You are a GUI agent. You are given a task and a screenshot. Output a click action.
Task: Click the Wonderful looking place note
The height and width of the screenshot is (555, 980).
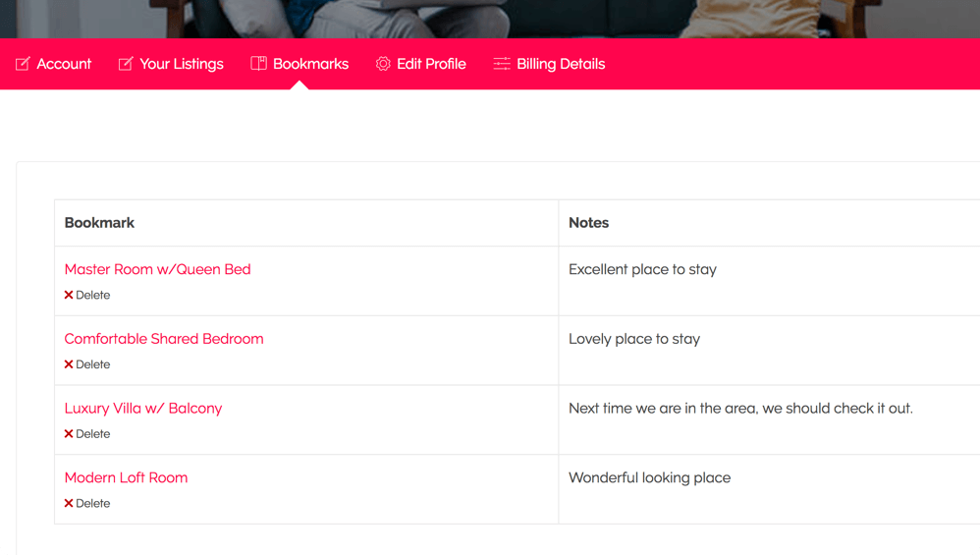click(649, 477)
